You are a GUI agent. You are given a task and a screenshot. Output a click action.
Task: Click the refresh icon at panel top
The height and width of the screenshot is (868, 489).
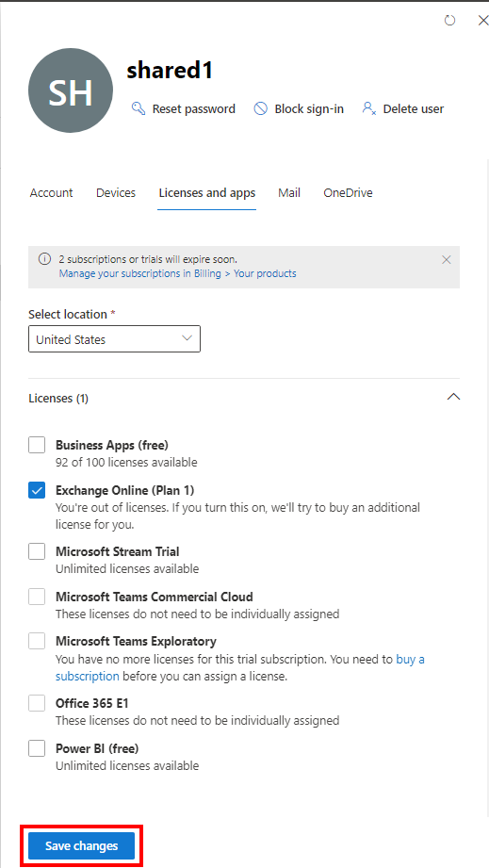[x=449, y=21]
